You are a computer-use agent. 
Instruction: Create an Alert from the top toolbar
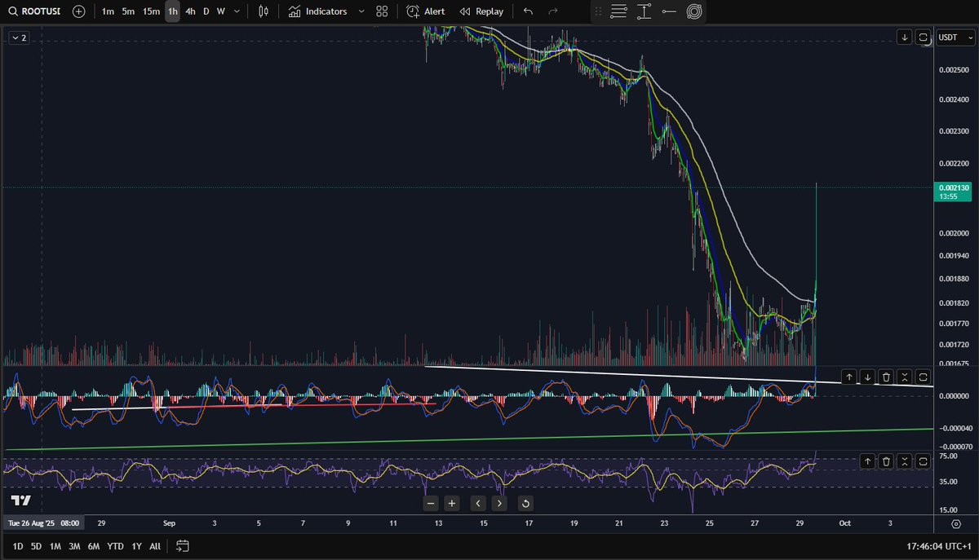coord(426,11)
